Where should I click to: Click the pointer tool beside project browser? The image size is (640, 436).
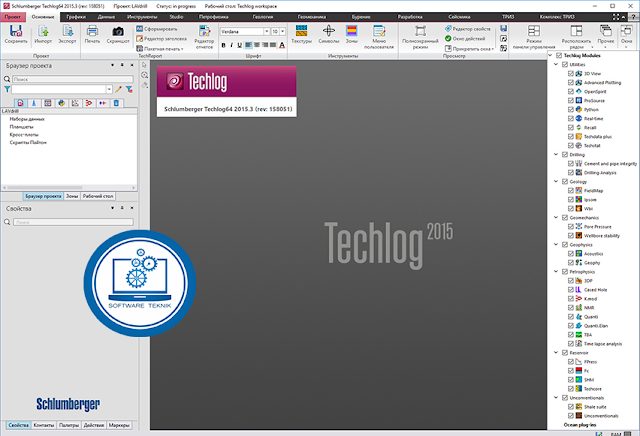(144, 65)
